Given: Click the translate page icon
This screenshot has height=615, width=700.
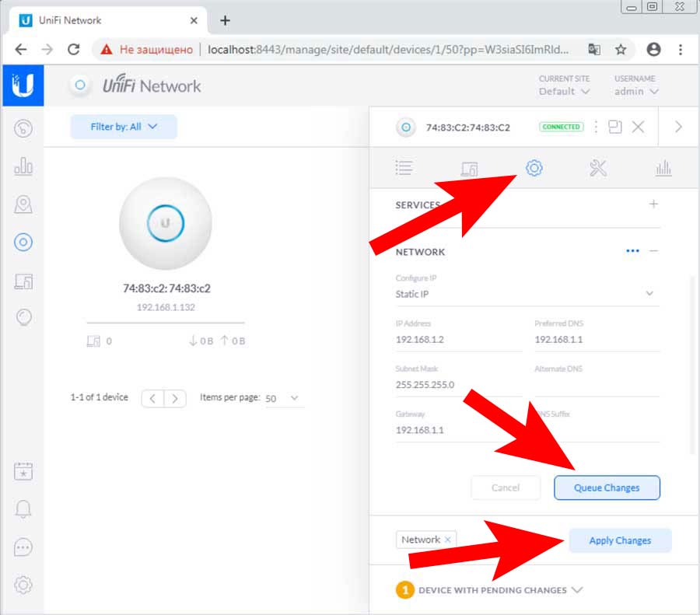Looking at the screenshot, I should (x=594, y=49).
